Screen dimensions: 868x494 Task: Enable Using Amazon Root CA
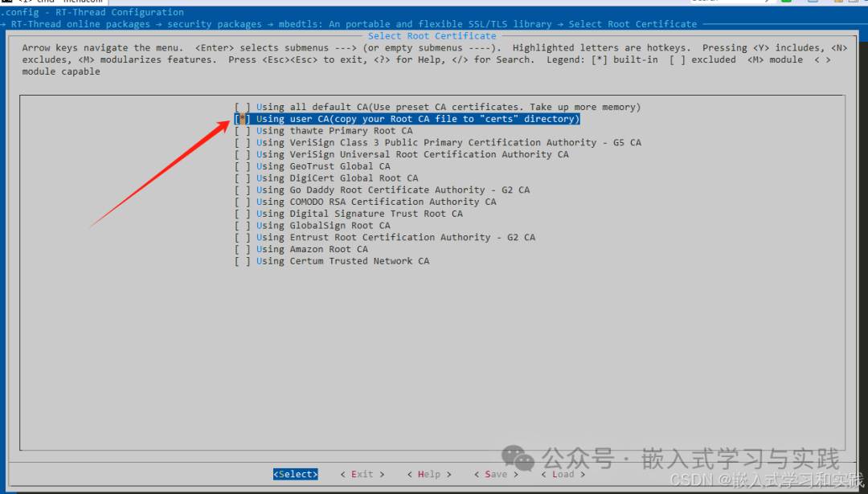coord(301,250)
